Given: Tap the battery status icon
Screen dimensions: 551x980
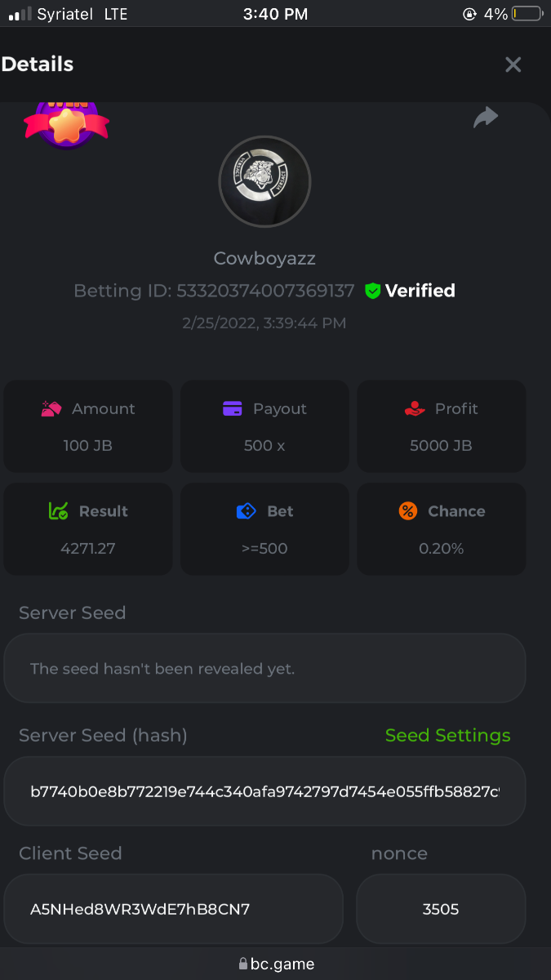Looking at the screenshot, I should pyautogui.click(x=527, y=14).
